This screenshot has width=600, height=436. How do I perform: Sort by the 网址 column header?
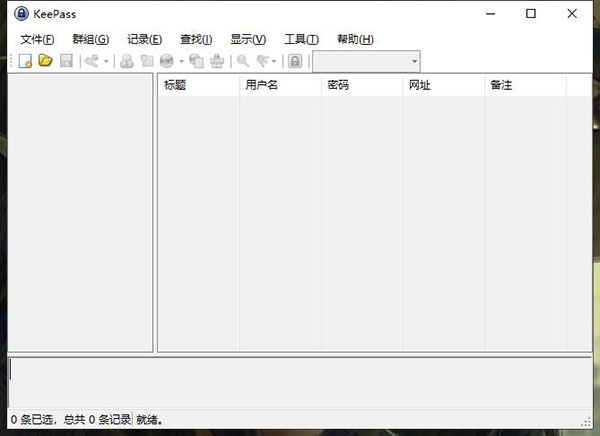(x=444, y=85)
